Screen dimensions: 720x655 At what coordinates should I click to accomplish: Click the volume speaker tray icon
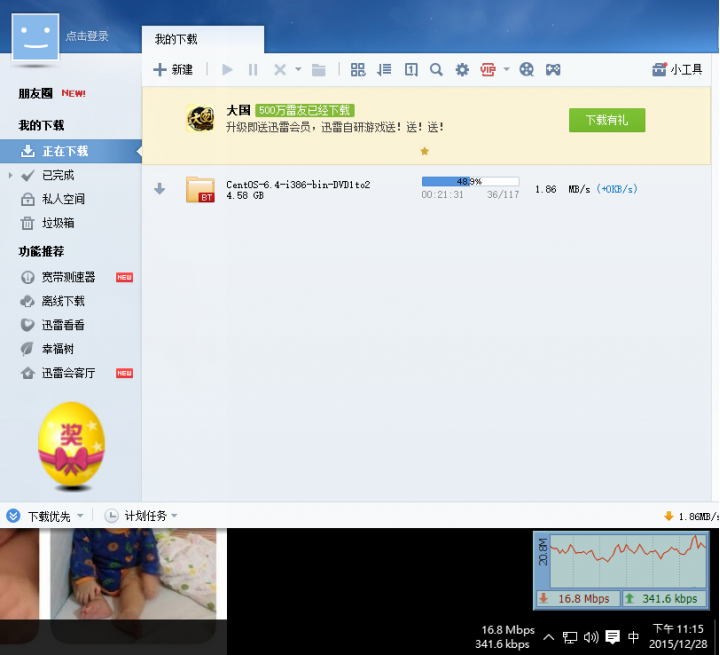tap(591, 637)
